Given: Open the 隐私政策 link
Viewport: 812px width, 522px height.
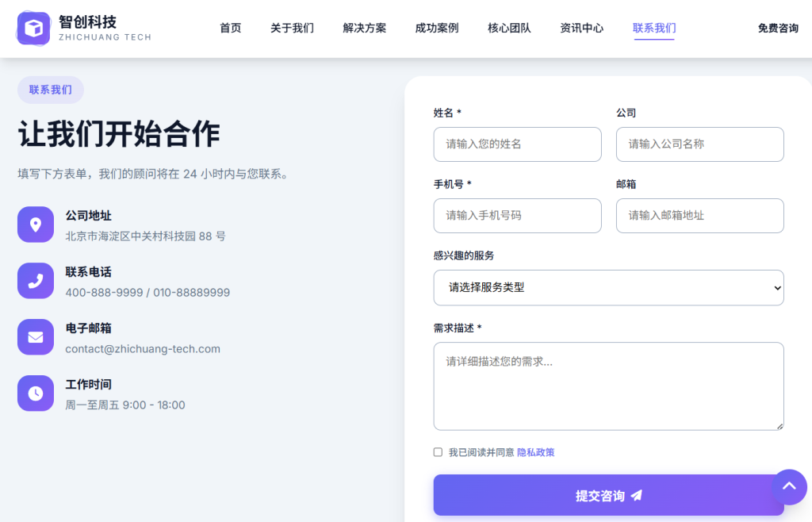Looking at the screenshot, I should pyautogui.click(x=536, y=452).
